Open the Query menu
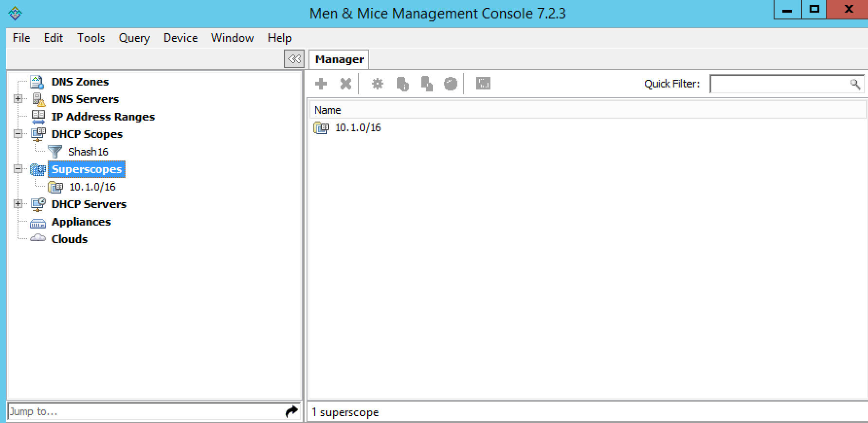Screen dimensions: 868x423 coord(134,38)
